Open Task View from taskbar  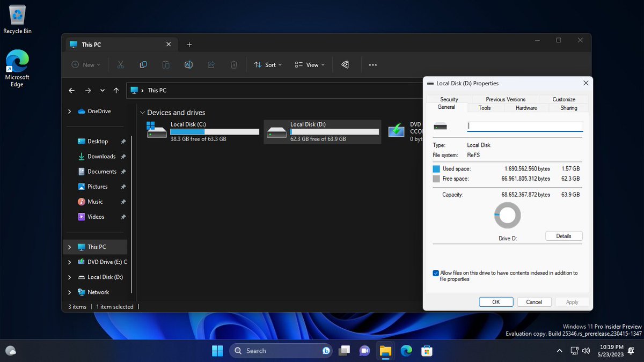[x=344, y=351]
